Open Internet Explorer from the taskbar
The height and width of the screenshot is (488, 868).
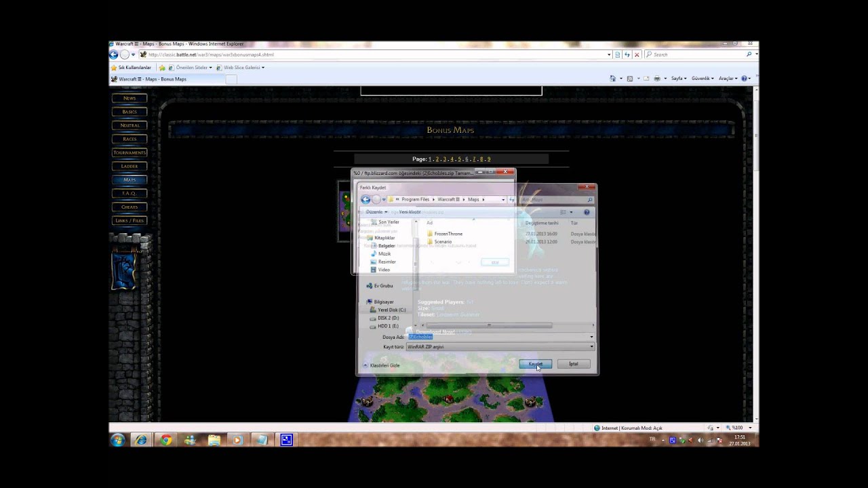point(141,440)
